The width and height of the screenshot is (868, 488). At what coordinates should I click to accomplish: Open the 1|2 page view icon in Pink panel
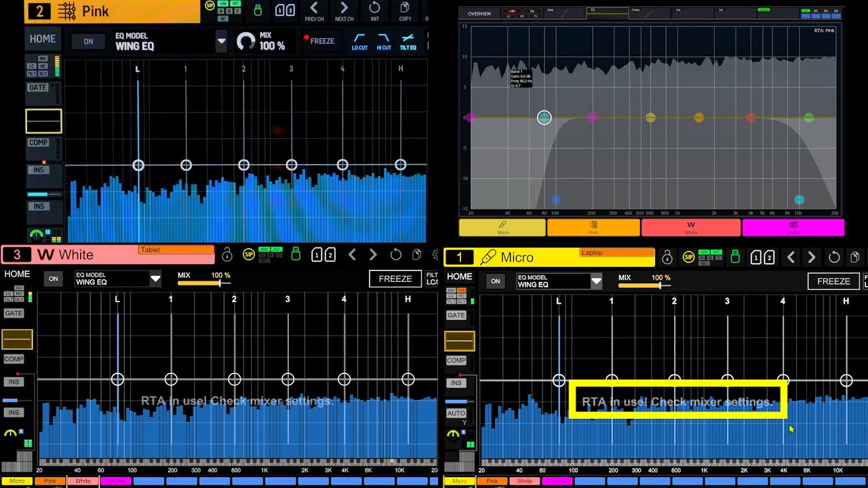285,10
